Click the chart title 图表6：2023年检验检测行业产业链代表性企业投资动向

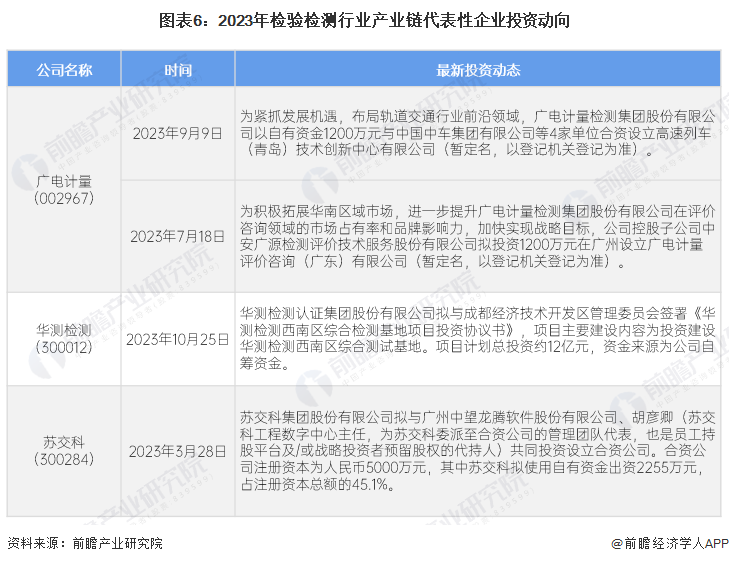364,20
